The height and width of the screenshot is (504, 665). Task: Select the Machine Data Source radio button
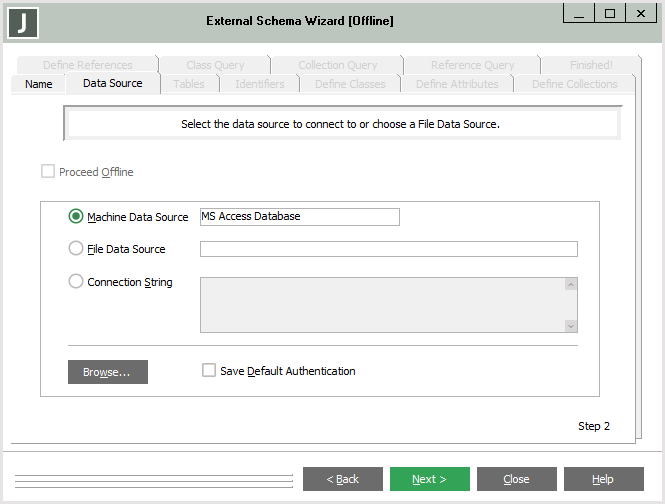coord(75,216)
